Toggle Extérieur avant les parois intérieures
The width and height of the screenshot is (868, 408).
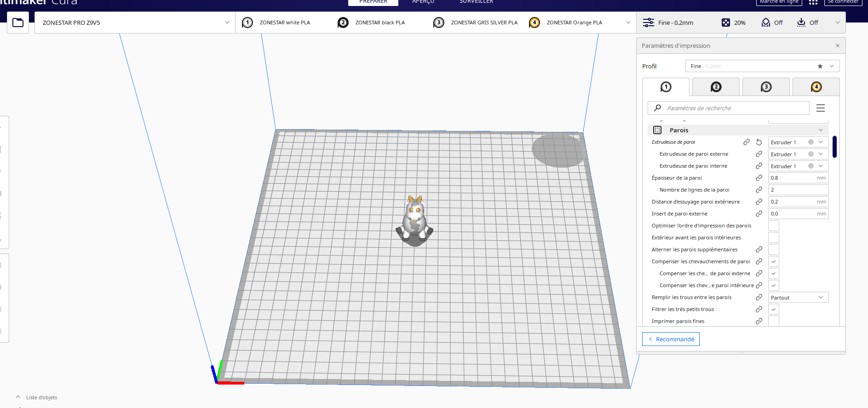774,238
